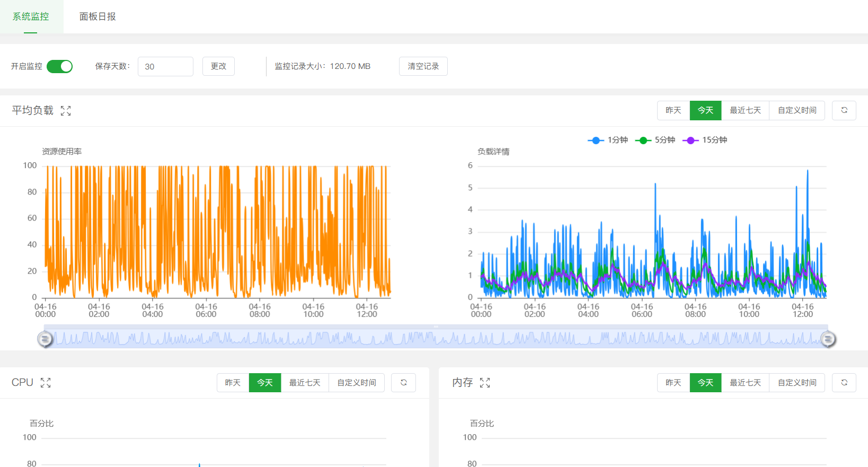Toggle the 开启监控 switch
This screenshot has width=868, height=467.
[x=59, y=66]
